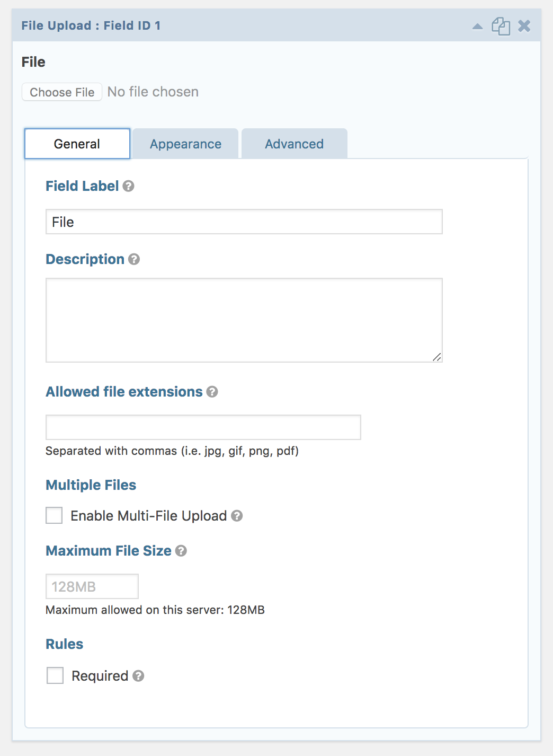This screenshot has height=756, width=553.
Task: Show Allowed file extensions help icon
Action: [212, 392]
